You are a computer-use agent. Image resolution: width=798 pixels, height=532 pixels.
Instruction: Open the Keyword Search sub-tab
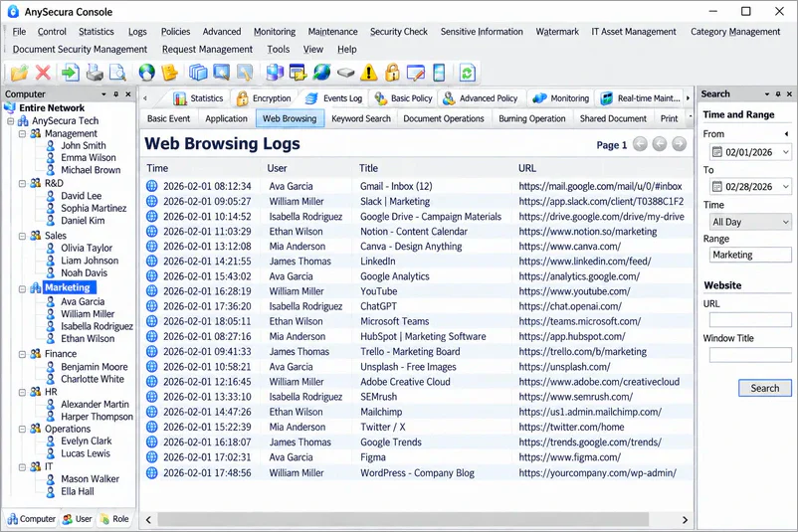(x=361, y=118)
